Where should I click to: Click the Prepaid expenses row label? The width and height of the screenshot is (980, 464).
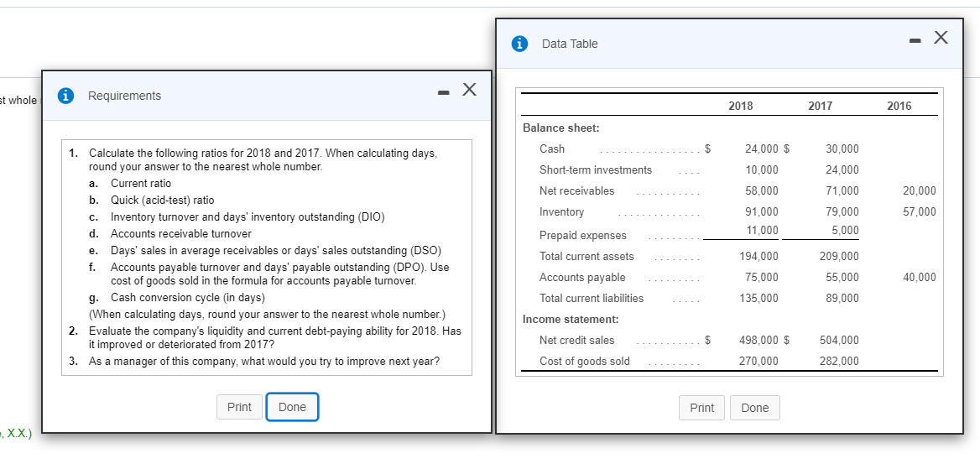click(582, 236)
